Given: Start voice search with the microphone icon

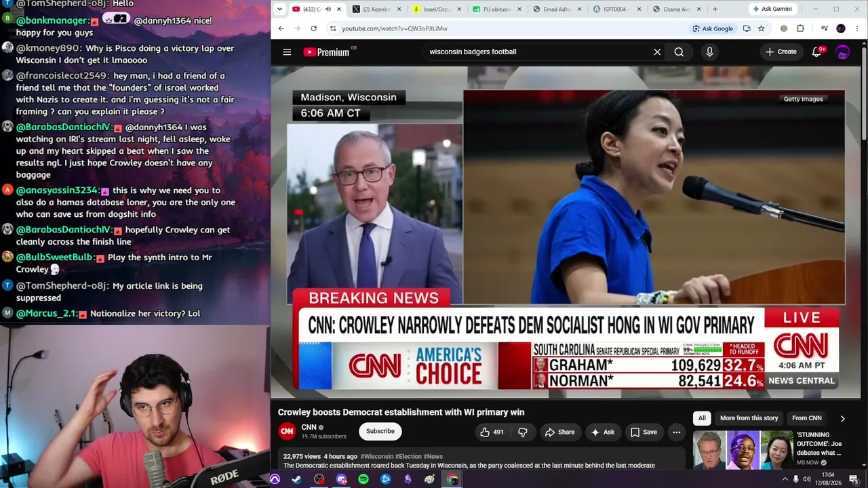Looking at the screenshot, I should click(x=709, y=52).
